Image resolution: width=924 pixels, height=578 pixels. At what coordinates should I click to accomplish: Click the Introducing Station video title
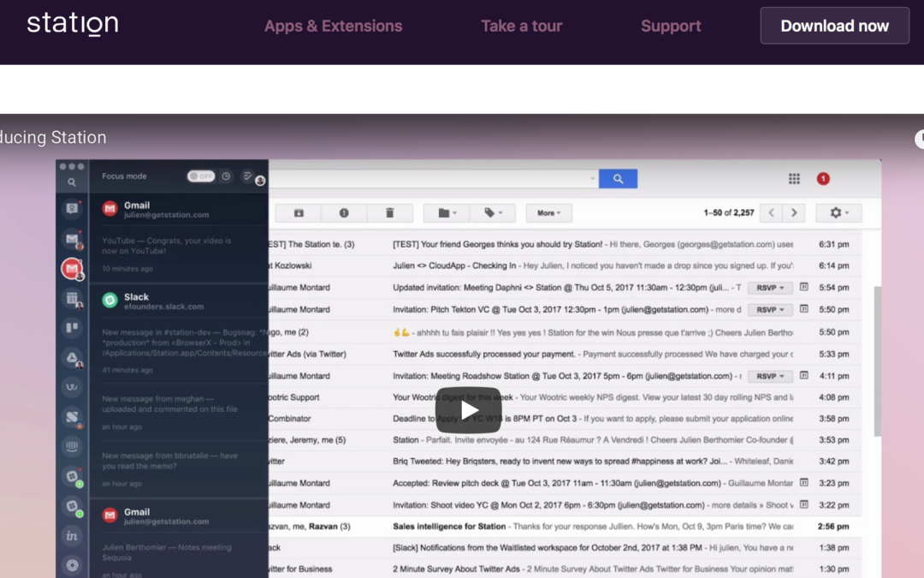53,137
